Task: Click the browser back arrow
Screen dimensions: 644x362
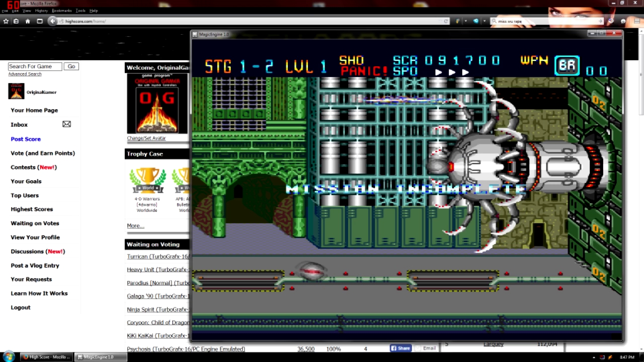Action: (x=52, y=21)
